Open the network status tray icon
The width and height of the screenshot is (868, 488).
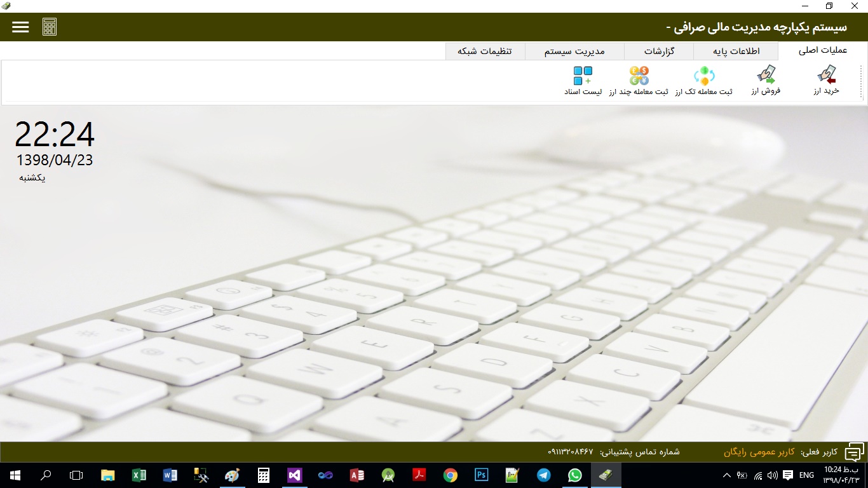pos(757,475)
